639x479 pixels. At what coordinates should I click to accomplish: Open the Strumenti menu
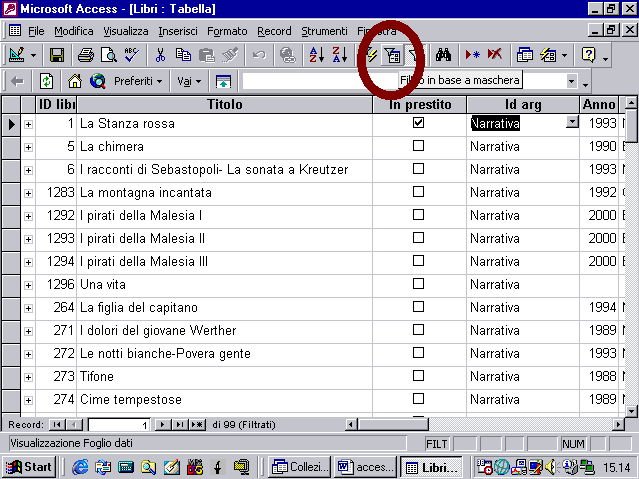(324, 31)
